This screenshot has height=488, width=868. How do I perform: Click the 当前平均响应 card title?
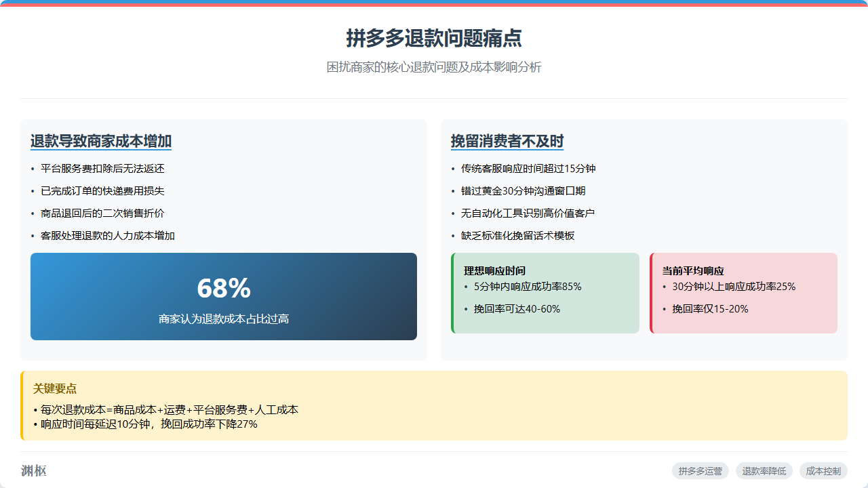tap(693, 271)
